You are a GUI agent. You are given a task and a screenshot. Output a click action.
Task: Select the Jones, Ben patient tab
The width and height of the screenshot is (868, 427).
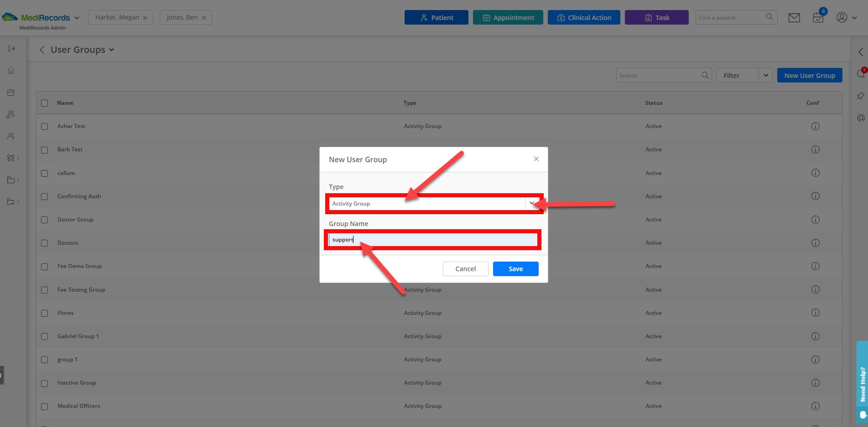pyautogui.click(x=181, y=17)
